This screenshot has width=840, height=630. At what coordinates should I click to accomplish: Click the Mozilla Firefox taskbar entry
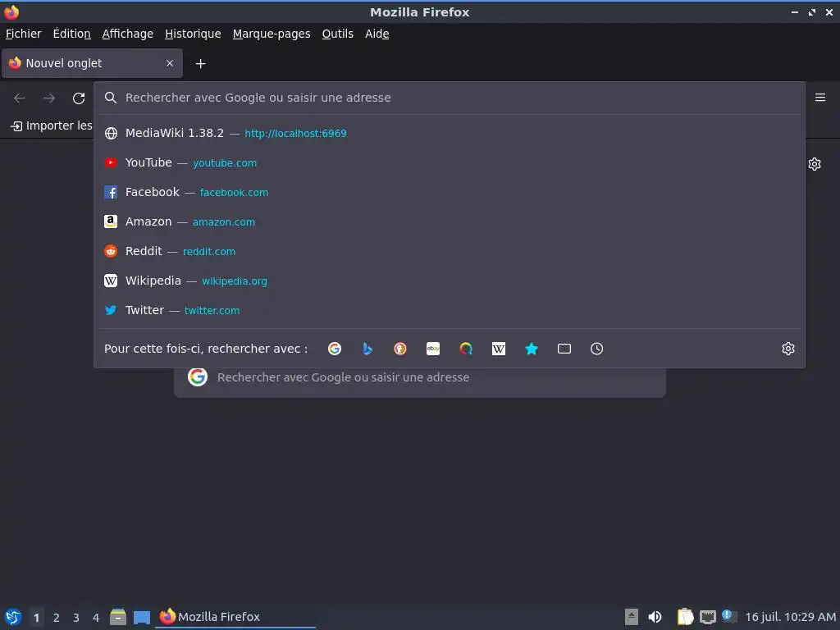coord(235,617)
